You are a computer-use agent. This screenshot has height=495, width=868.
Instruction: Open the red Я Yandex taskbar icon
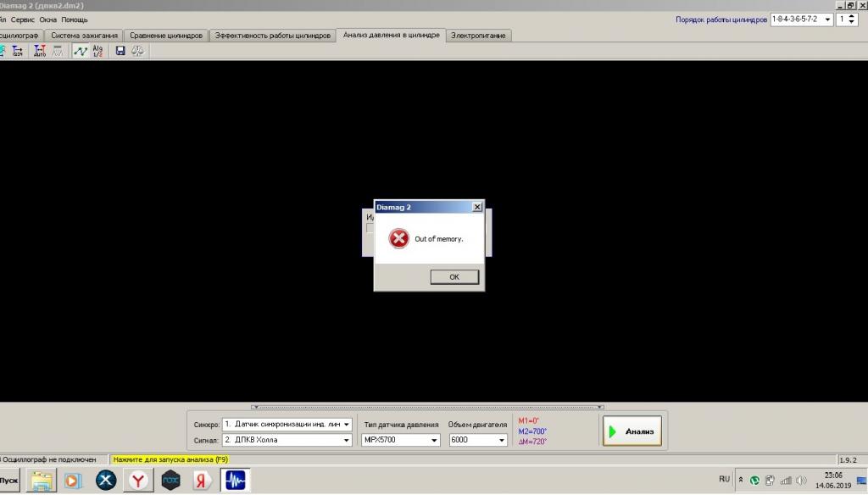coord(202,481)
